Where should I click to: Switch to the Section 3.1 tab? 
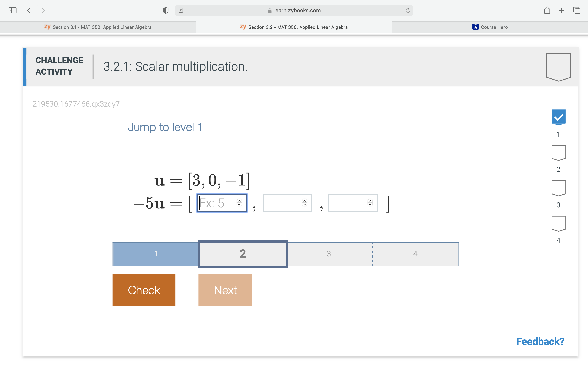pyautogui.click(x=102, y=27)
